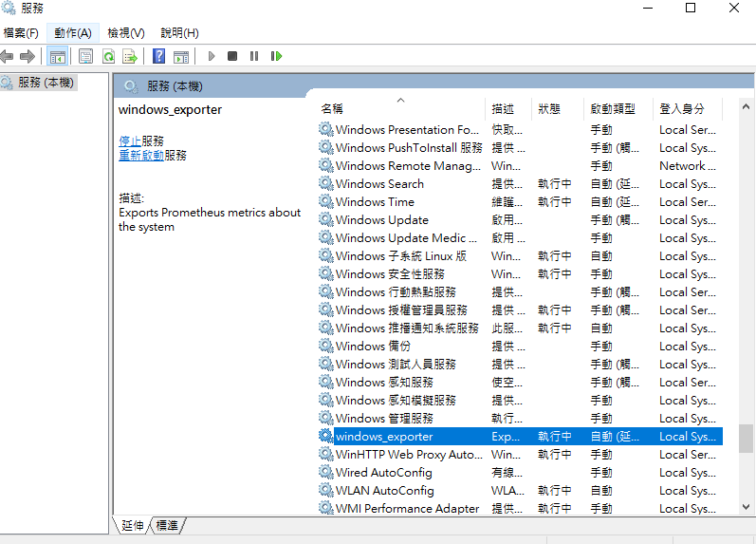Select 服務 (本機) in the left tree
This screenshot has height=544, width=756.
coord(46,83)
